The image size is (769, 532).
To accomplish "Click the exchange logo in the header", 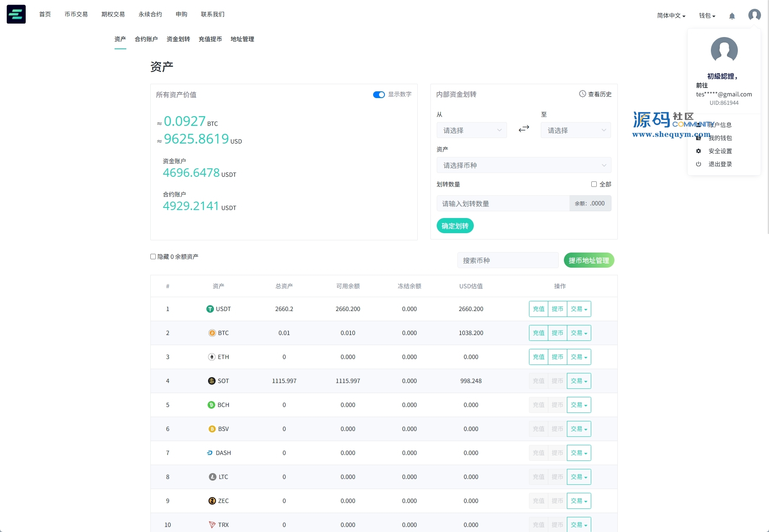I will [16, 14].
